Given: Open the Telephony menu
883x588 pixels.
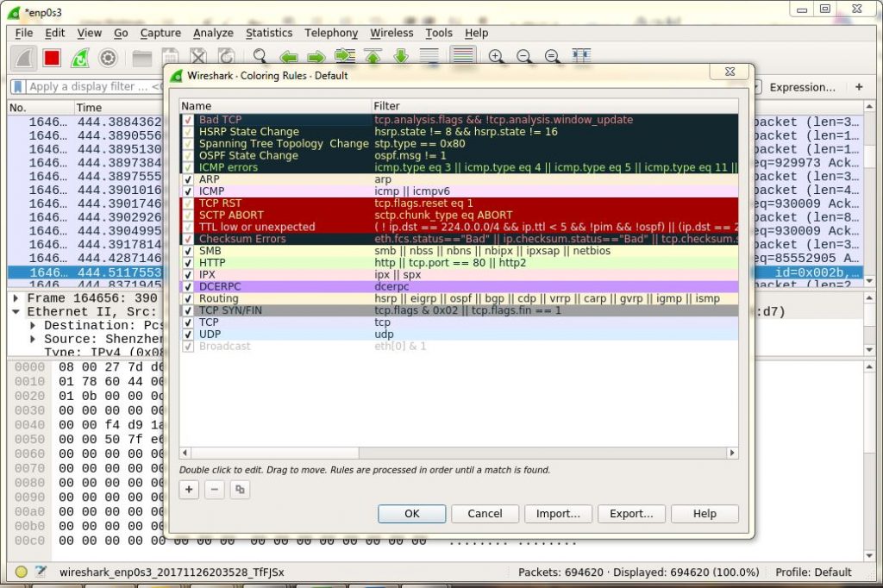Looking at the screenshot, I should coord(331,33).
